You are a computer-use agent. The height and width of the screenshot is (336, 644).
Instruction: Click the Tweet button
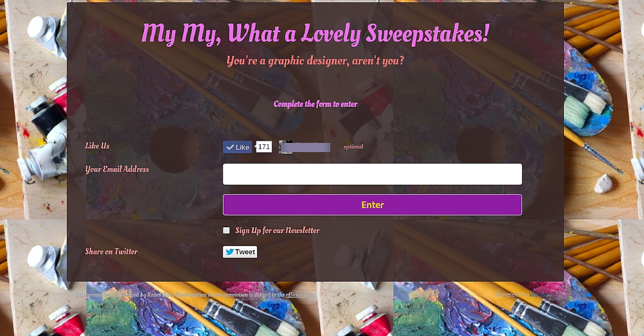pos(240,252)
